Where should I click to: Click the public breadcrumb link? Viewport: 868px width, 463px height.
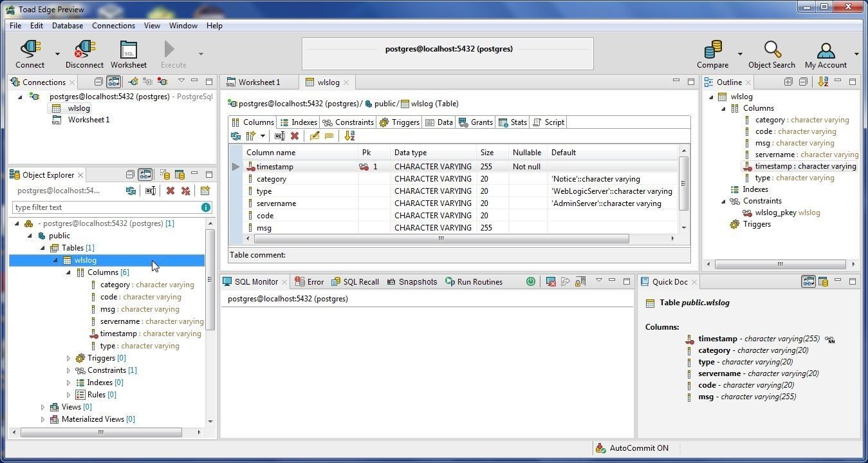pos(385,104)
